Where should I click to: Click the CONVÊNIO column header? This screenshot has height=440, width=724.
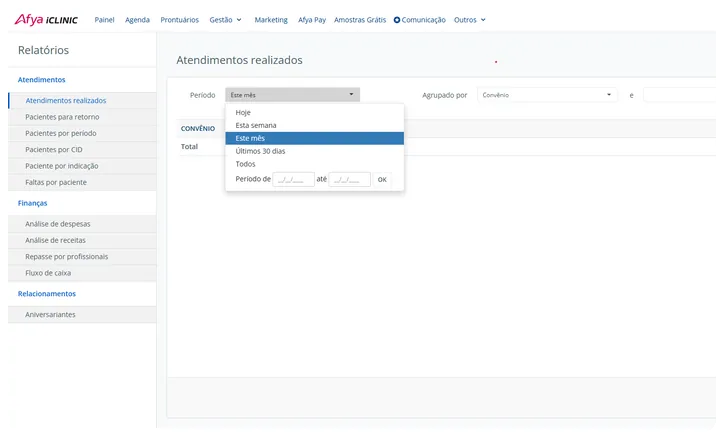pyautogui.click(x=198, y=128)
